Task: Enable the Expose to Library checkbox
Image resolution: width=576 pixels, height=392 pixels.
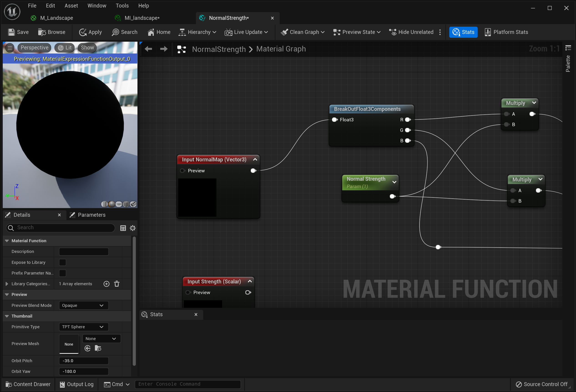Action: coord(62,262)
